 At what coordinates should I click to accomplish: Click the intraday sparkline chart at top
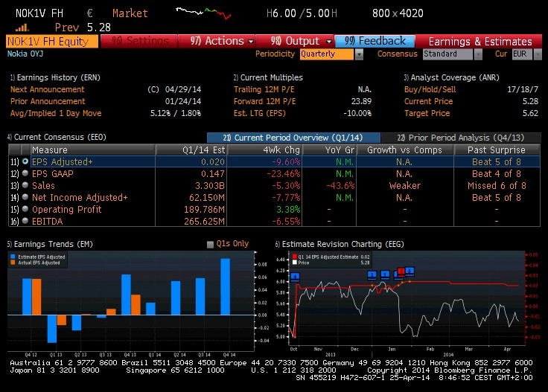tap(203, 13)
